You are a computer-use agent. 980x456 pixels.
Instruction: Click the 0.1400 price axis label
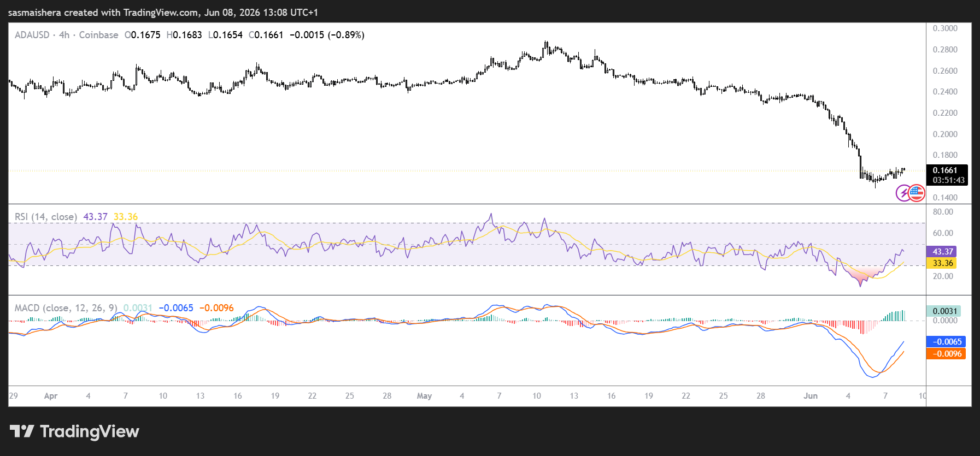point(945,198)
